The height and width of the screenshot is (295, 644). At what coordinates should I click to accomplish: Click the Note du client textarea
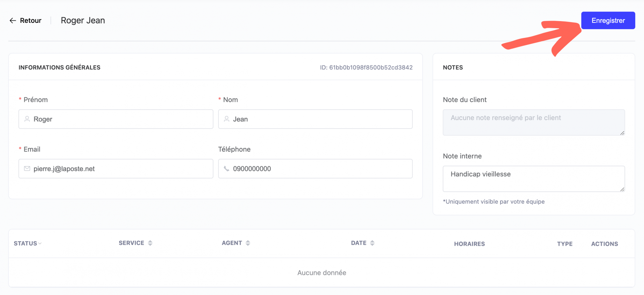click(x=534, y=122)
